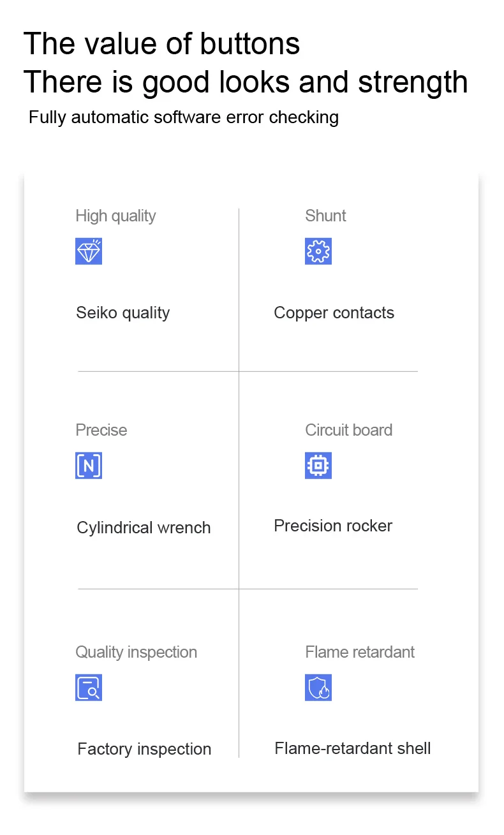Select the bracketed N Precise icon
This screenshot has height=835, width=504.
(89, 466)
